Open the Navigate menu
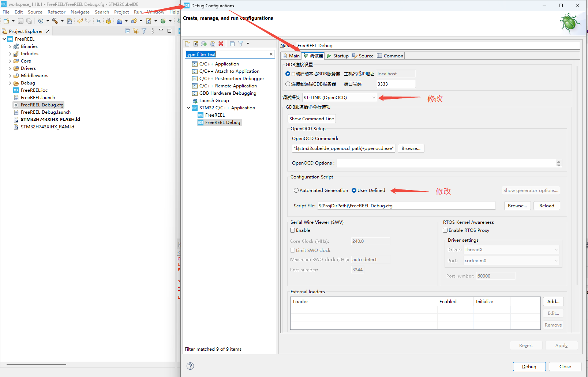Viewport: 588px width, 377px height. 80,12
